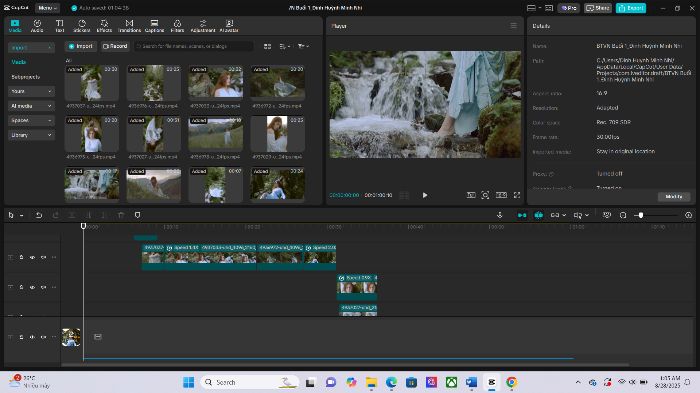Expand the Spaces sidebar section
This screenshot has height=393, width=700.
[31, 120]
